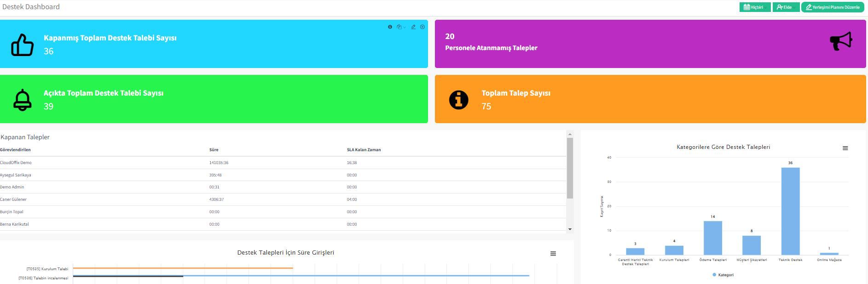Click the megaphone icon on purple card
Screen dimensions: 868x284
tap(841, 41)
